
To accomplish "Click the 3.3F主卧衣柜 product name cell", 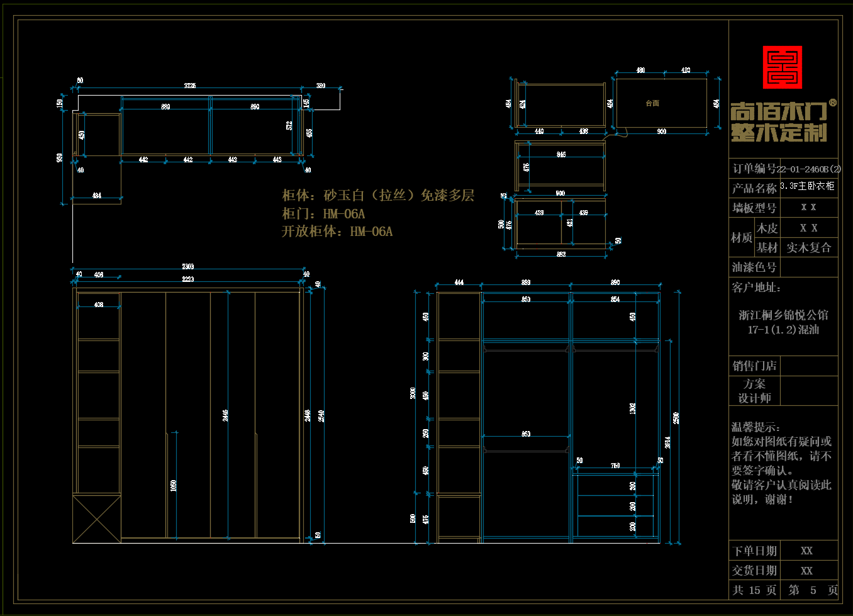I will 808,186.
